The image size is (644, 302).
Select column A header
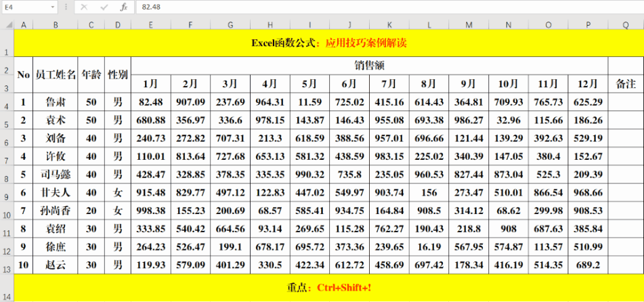[24, 25]
